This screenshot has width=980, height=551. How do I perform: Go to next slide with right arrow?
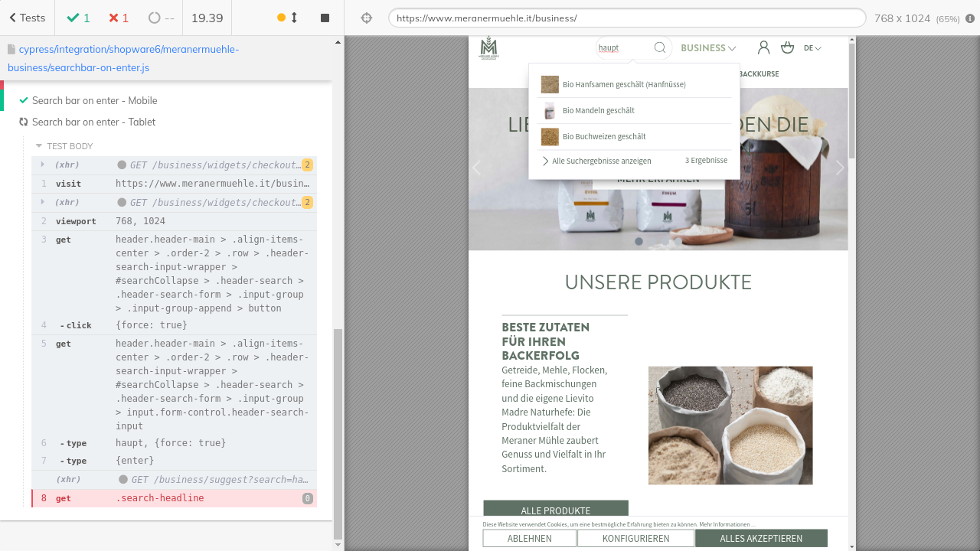[x=839, y=168]
